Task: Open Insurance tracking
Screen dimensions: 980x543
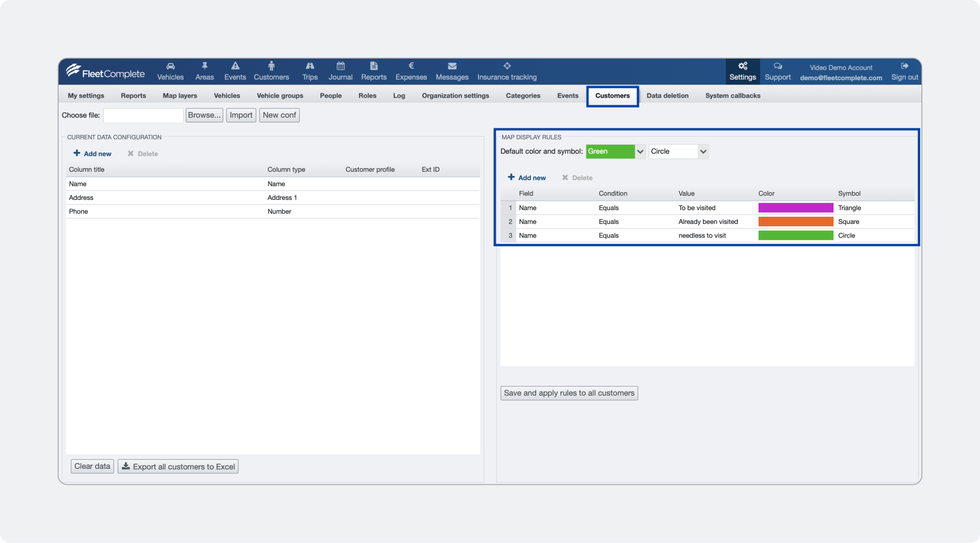Action: [x=507, y=71]
